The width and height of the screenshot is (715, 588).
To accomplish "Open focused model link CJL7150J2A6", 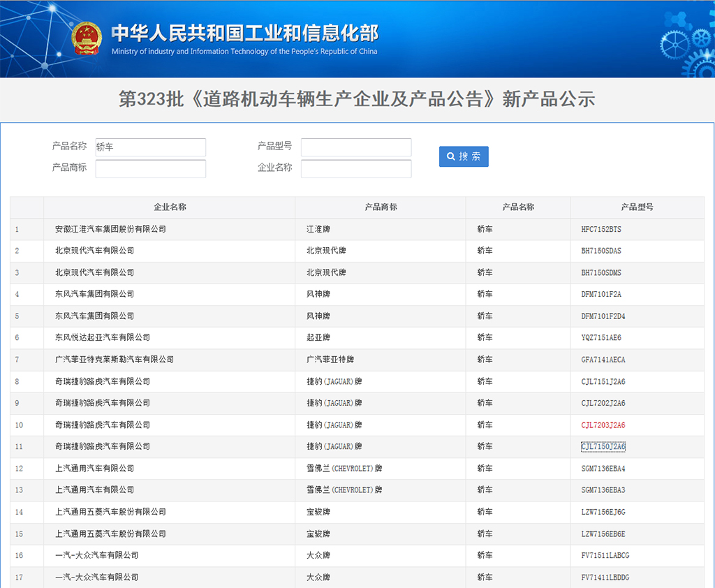I will (603, 447).
